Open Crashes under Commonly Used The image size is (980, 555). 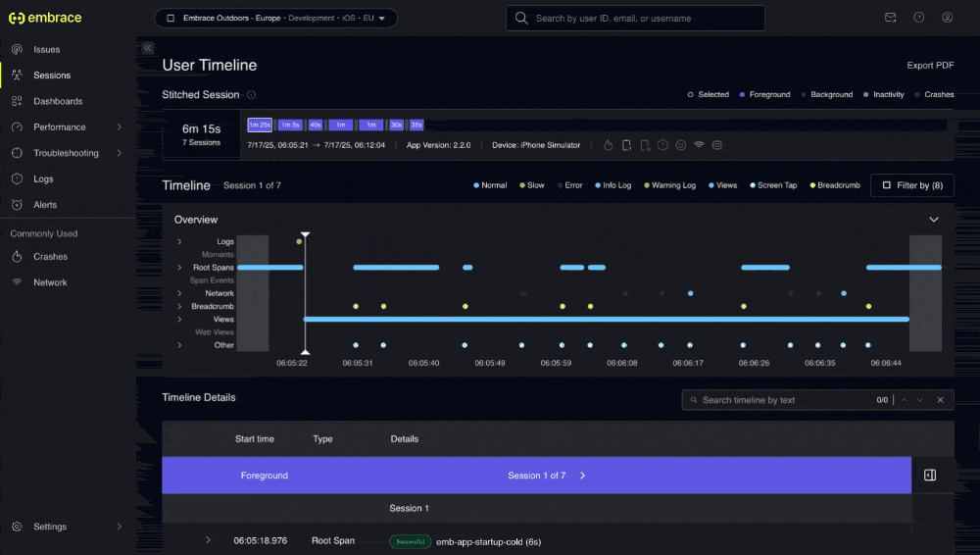tap(50, 257)
